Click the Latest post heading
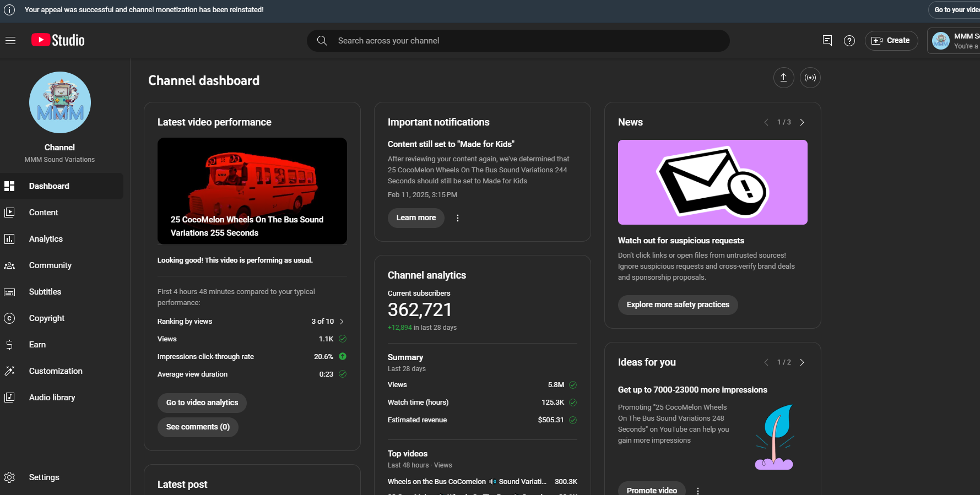The height and width of the screenshot is (495, 980). (x=182, y=485)
